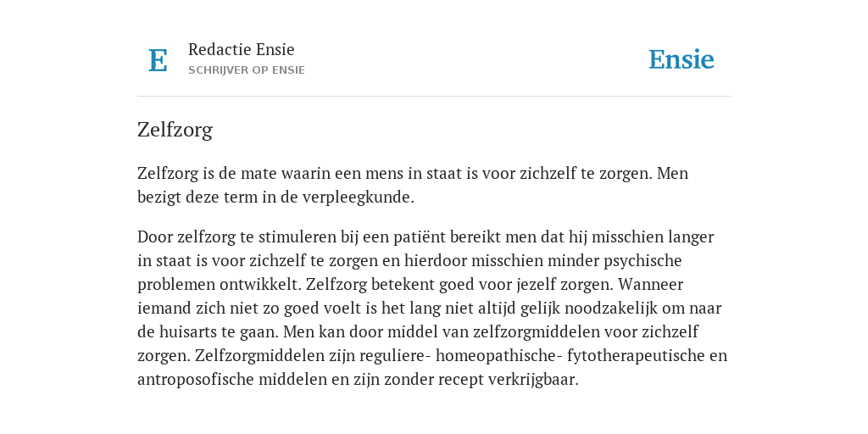
Task: Click the blue E author avatar icon
Action: tap(158, 60)
